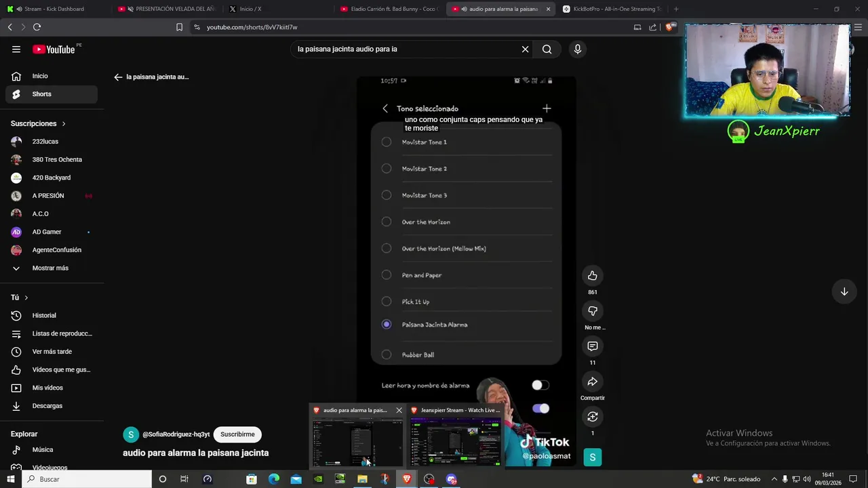868x488 pixels.
Task: Select the Movistar Tone 2 radio button
Action: pos(387,169)
